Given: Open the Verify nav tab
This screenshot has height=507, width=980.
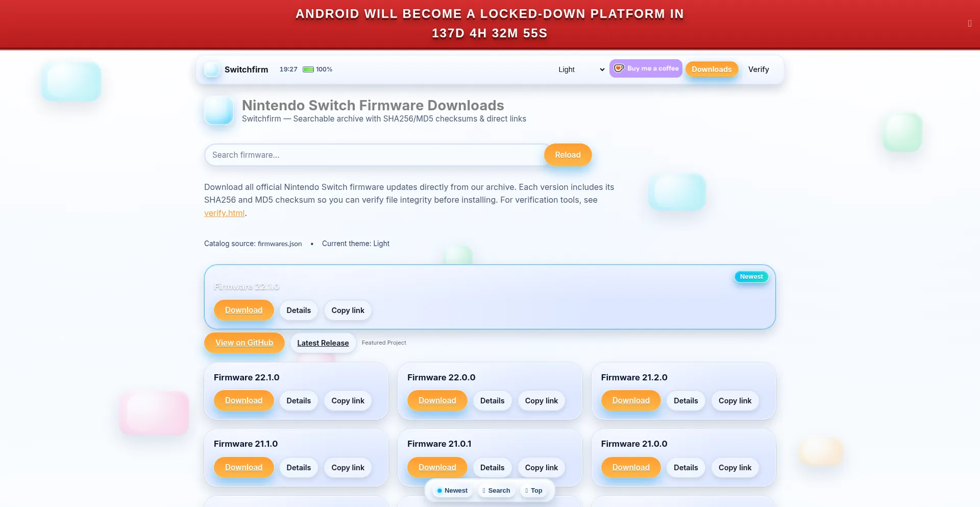Looking at the screenshot, I should click(x=758, y=69).
